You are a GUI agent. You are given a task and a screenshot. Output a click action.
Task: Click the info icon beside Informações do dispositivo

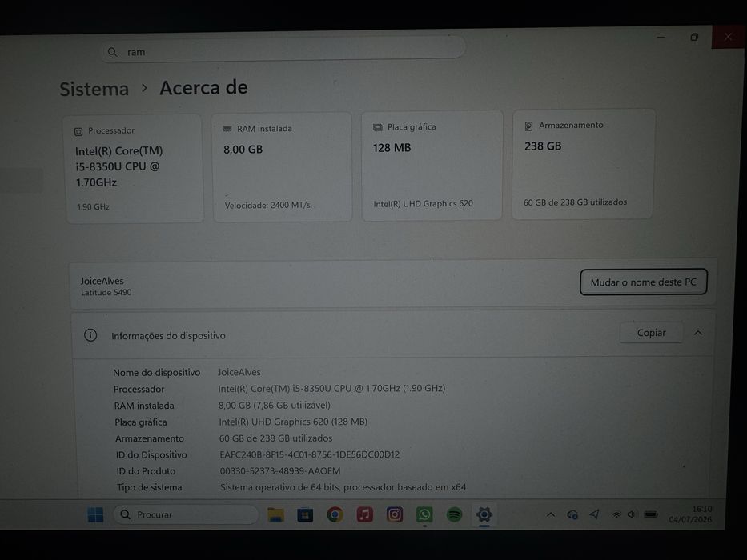click(x=90, y=335)
